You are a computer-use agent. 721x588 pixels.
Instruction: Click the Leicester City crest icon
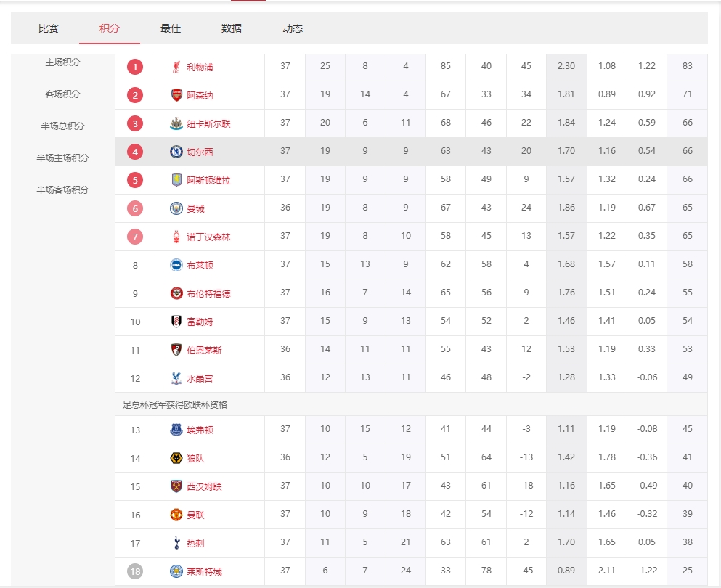tap(176, 571)
